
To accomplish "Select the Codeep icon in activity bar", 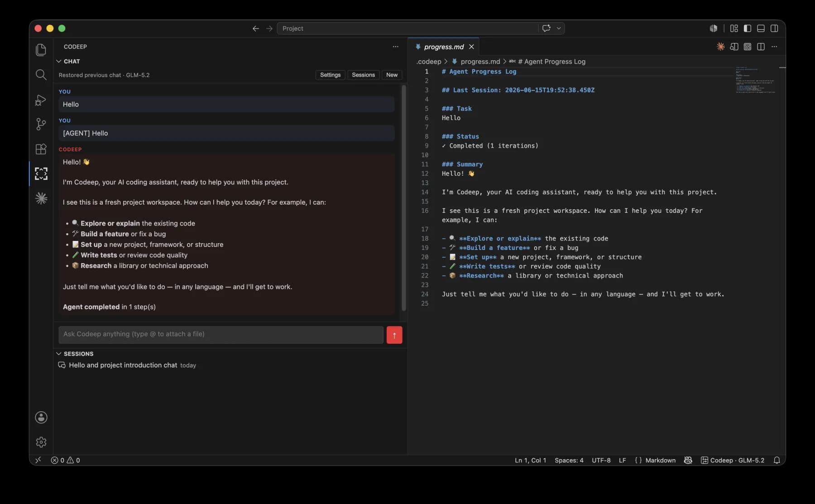I will [41, 174].
